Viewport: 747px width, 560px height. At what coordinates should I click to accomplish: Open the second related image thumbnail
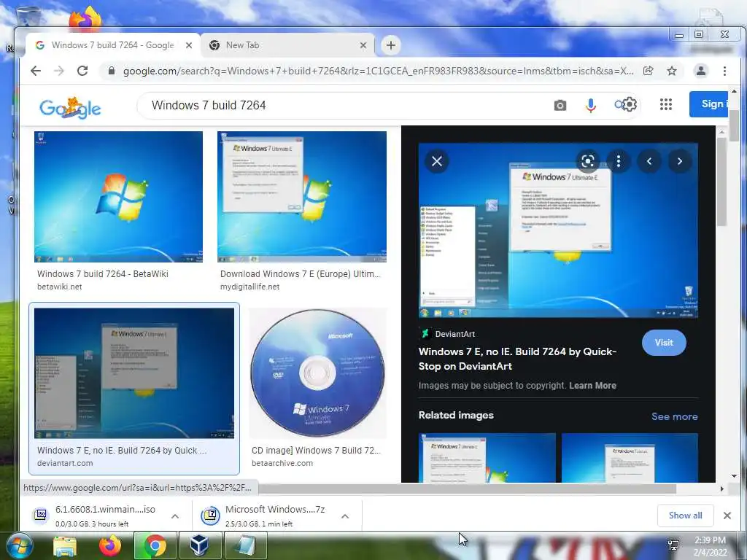[x=630, y=458]
